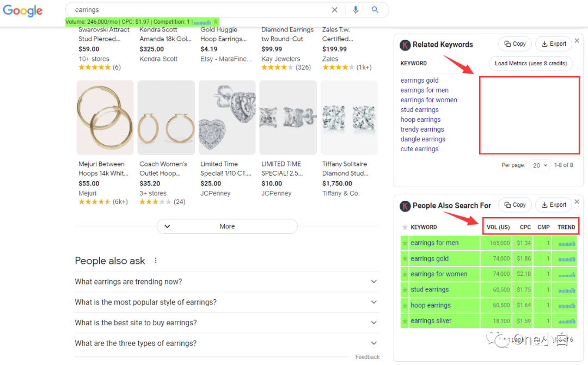Open the JCPenney $10.00 stud earrings image
The width and height of the screenshot is (588, 365).
pos(288,117)
